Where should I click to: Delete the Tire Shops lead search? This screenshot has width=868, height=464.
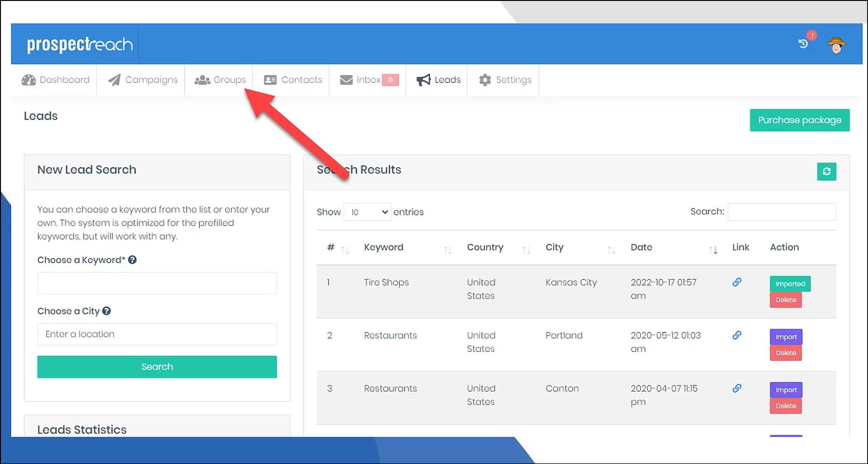pyautogui.click(x=786, y=300)
